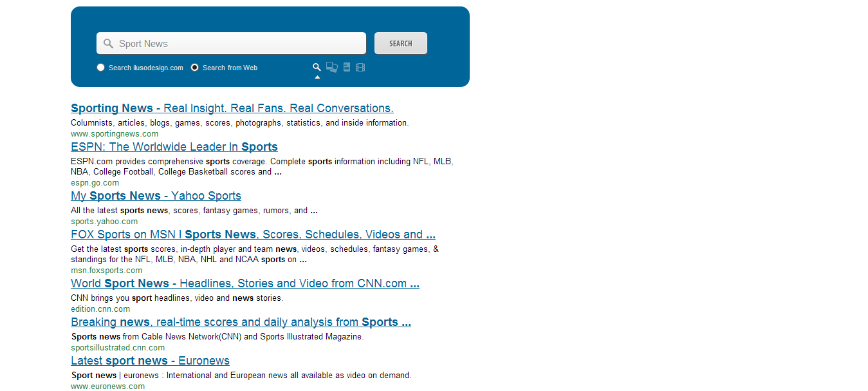The image size is (868, 391).
Task: Select 'Search ilusodesign.com' radio button
Action: point(100,67)
